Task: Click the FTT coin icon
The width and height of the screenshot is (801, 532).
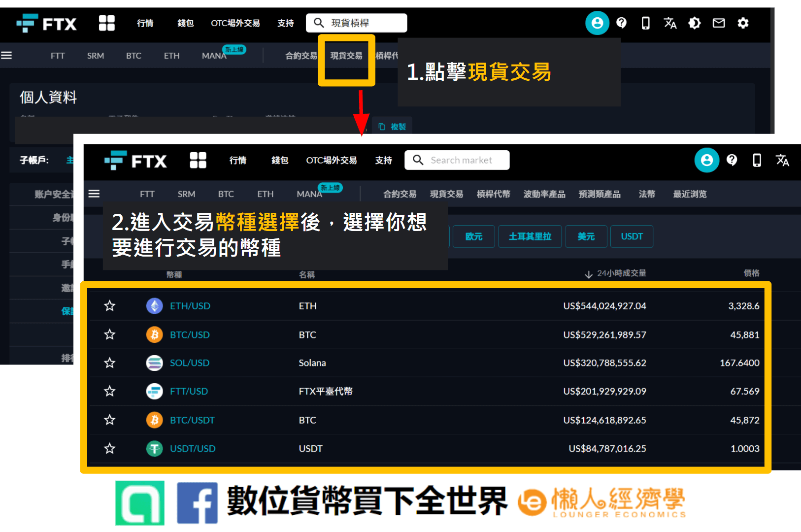Action: coord(155,391)
